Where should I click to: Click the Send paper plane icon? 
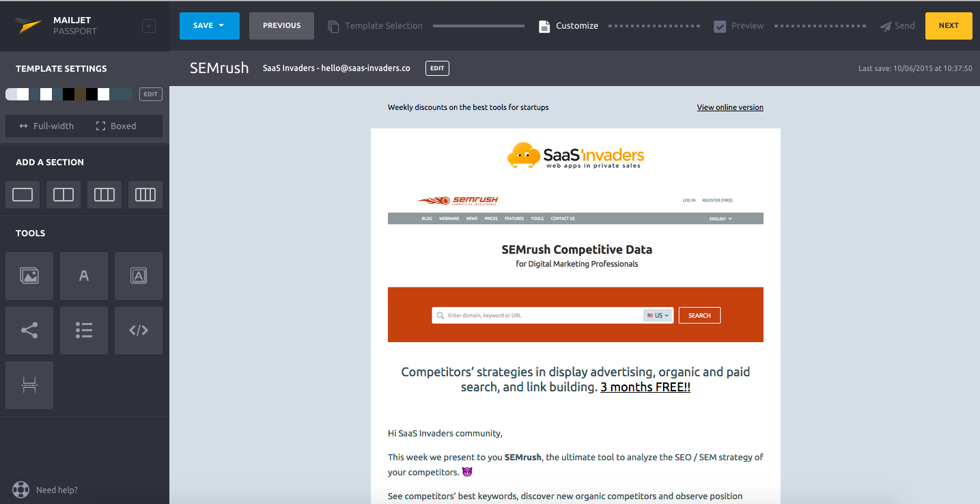(x=885, y=26)
